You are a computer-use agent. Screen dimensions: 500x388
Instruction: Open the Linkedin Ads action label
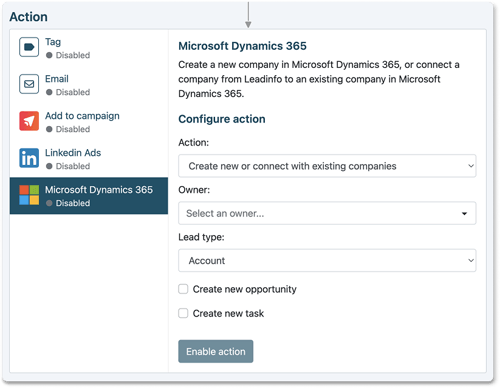click(73, 153)
